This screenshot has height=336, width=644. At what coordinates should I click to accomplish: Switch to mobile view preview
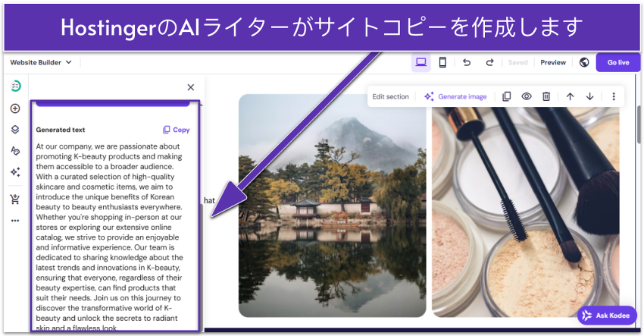point(442,62)
